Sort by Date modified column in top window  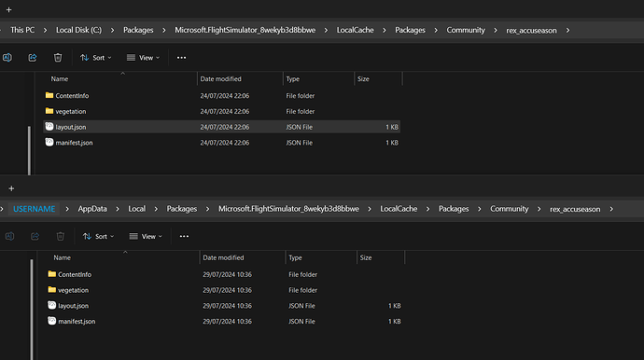pyautogui.click(x=220, y=79)
